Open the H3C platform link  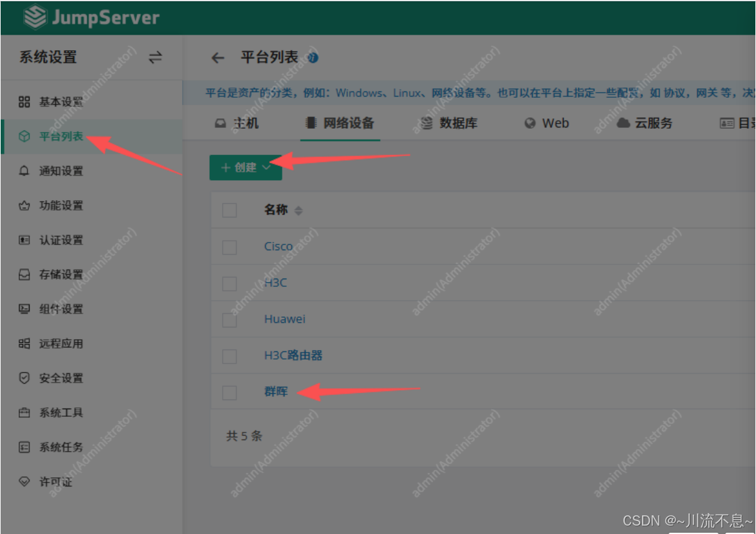[275, 282]
